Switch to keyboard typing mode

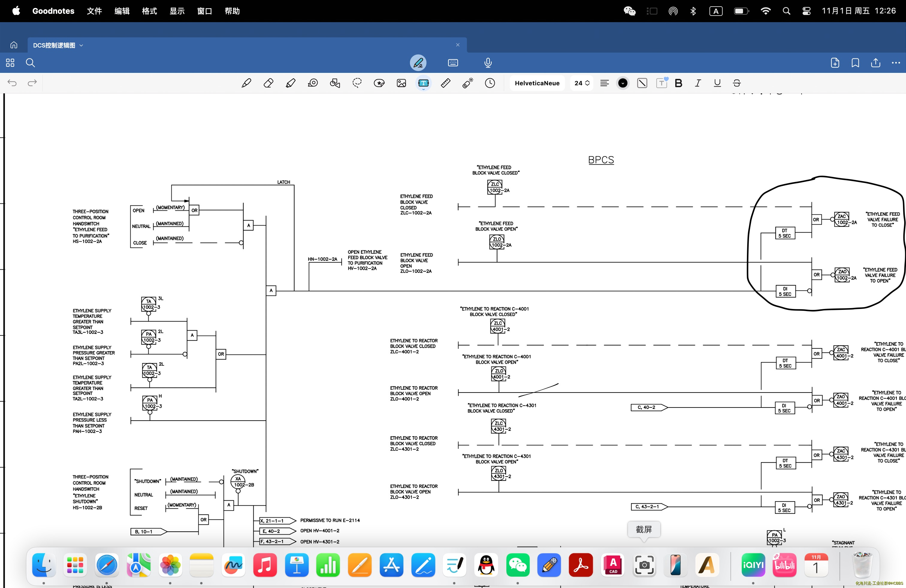453,63
